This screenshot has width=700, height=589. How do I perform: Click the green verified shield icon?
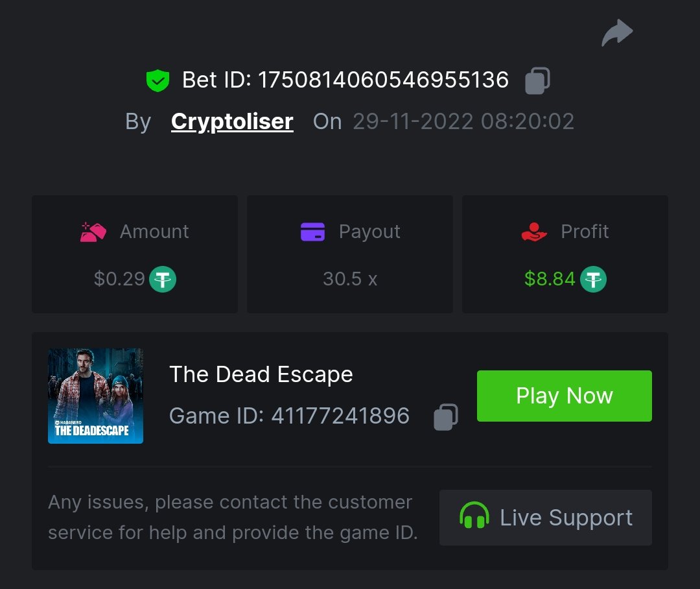157,80
